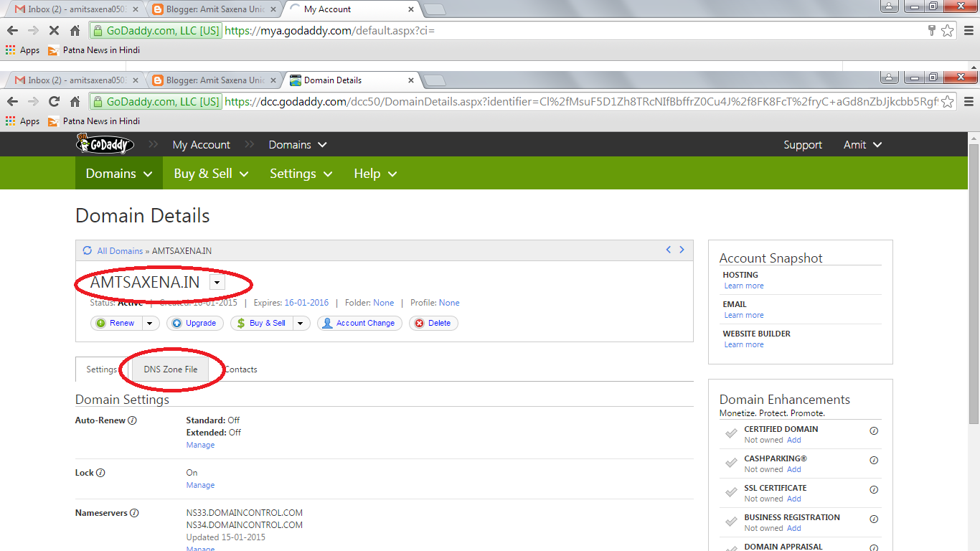
Task: Open the Nameservers help icon
Action: pyautogui.click(x=134, y=513)
